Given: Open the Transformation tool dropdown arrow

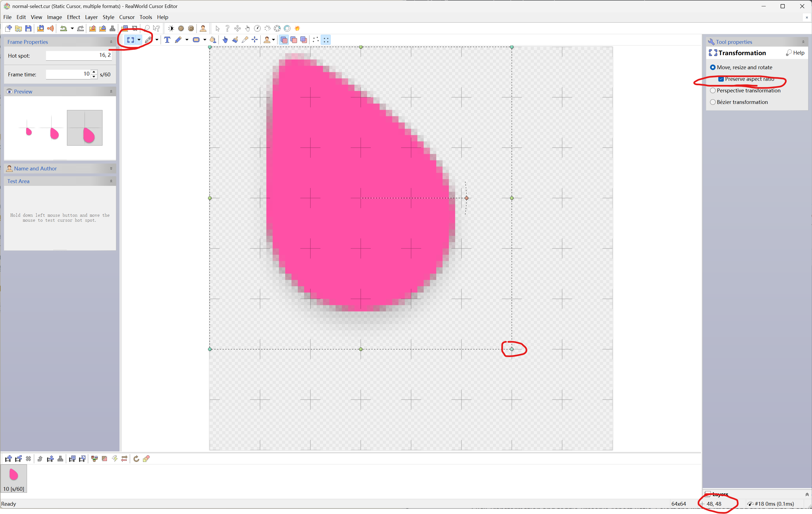Looking at the screenshot, I should coord(139,40).
